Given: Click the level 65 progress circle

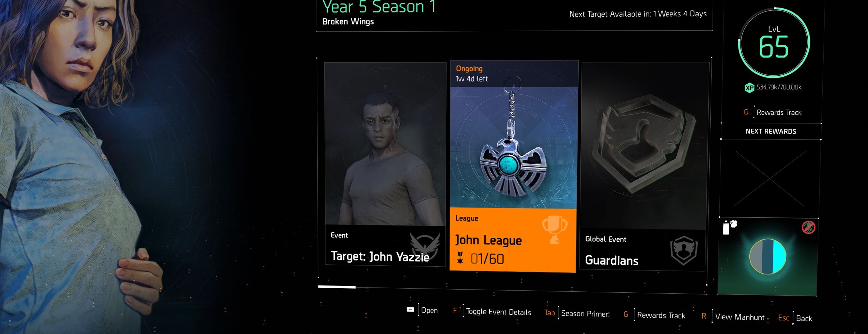Looking at the screenshot, I should coord(774,43).
